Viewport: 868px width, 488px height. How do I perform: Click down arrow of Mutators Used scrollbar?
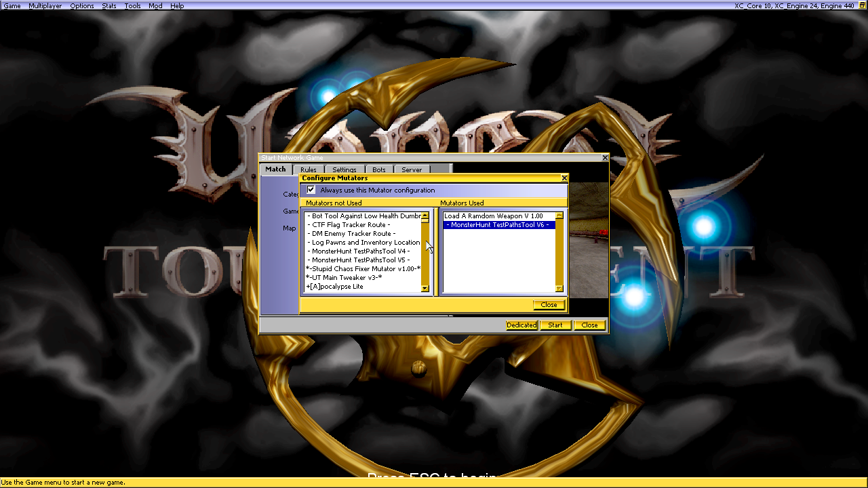559,289
